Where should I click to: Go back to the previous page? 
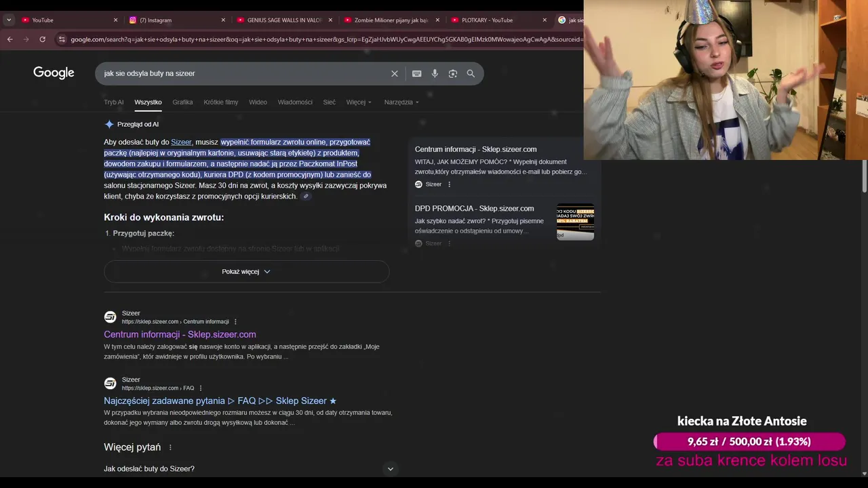click(x=9, y=39)
